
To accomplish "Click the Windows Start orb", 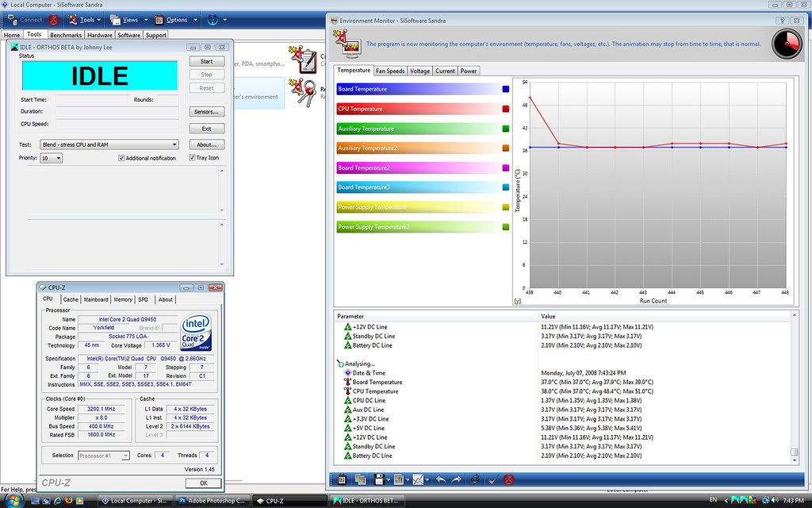I will coord(13,500).
